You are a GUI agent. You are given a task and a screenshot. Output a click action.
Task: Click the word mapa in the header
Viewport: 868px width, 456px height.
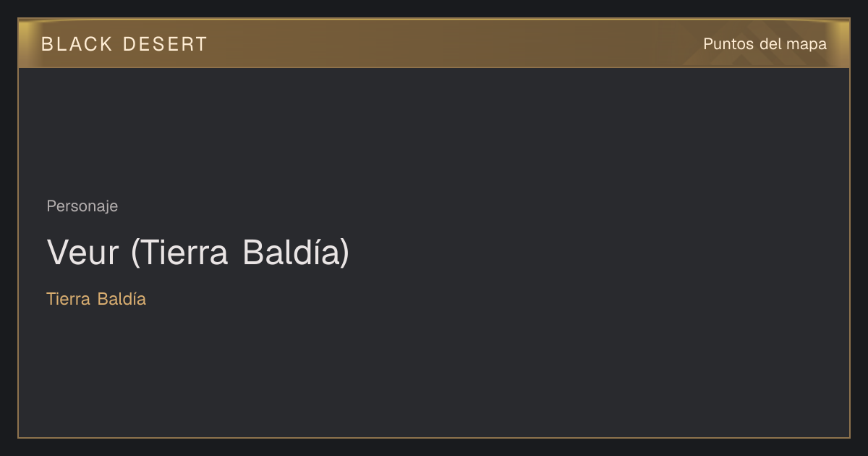click(807, 44)
